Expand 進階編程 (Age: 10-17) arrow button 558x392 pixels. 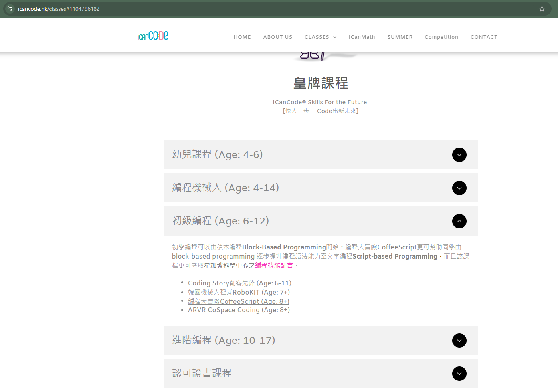(459, 341)
